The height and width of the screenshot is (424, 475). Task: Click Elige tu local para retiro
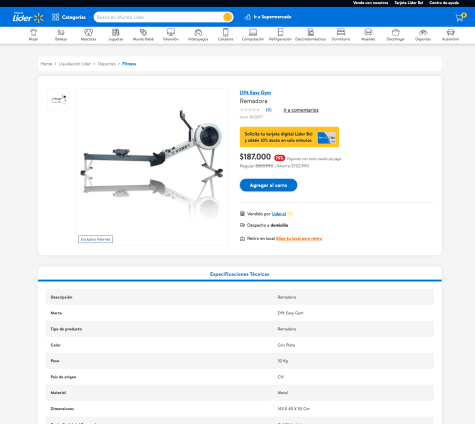pyautogui.click(x=299, y=239)
